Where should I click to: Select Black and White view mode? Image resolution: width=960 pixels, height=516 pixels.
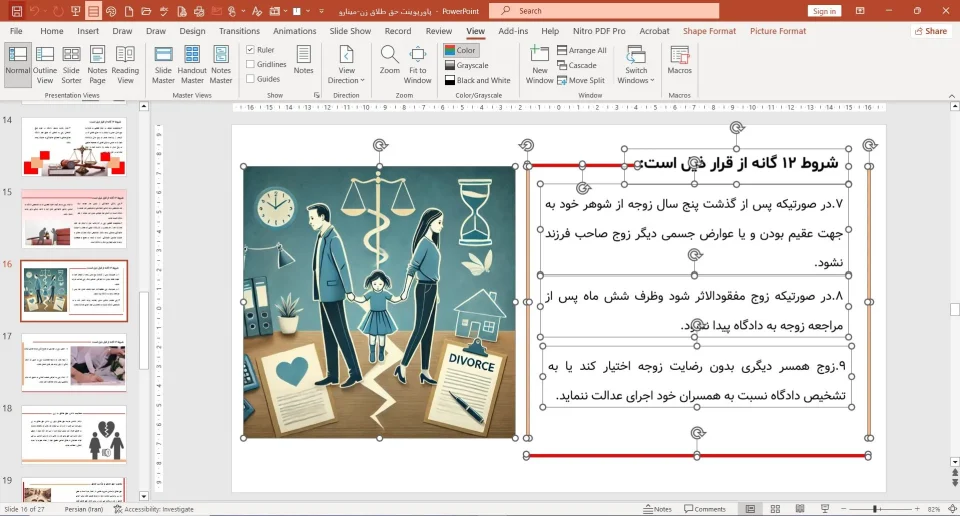pos(478,80)
